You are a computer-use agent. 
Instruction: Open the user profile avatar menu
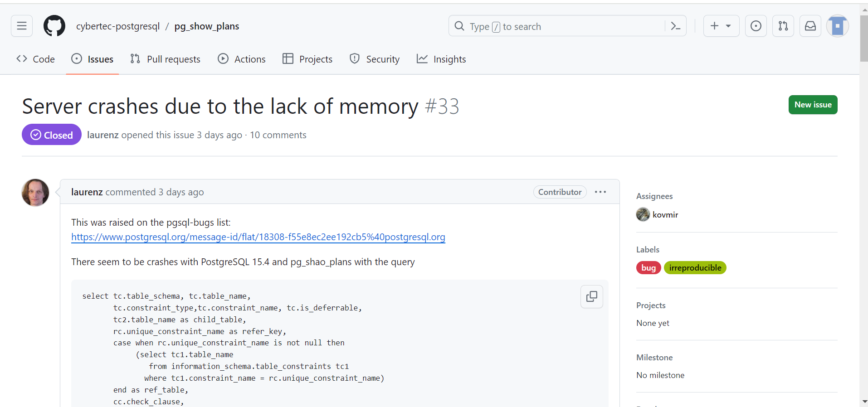[x=837, y=26]
